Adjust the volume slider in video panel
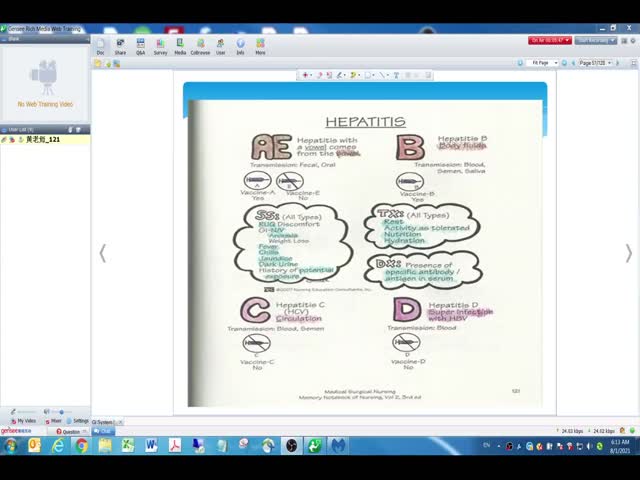 (x=60, y=412)
